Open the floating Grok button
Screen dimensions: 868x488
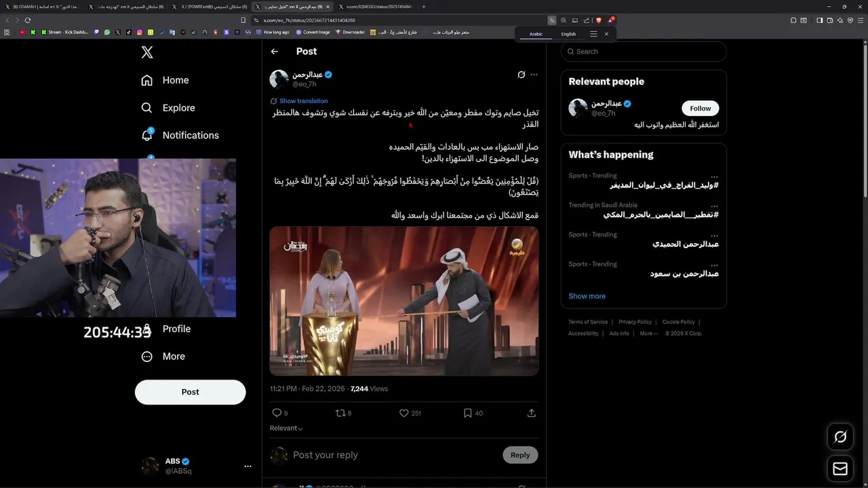click(x=840, y=437)
